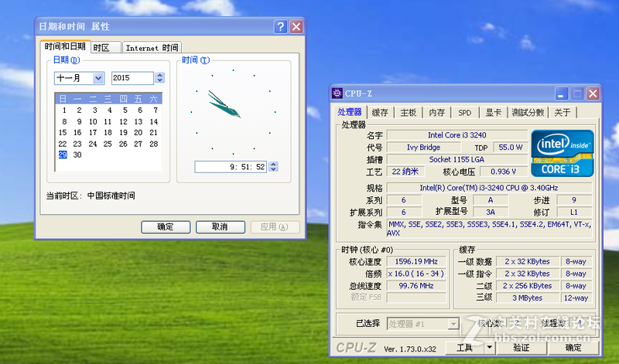Image resolution: width=619 pixels, height=364 pixels.
Task: Minimize the CPU-Z window
Action: (x=561, y=94)
